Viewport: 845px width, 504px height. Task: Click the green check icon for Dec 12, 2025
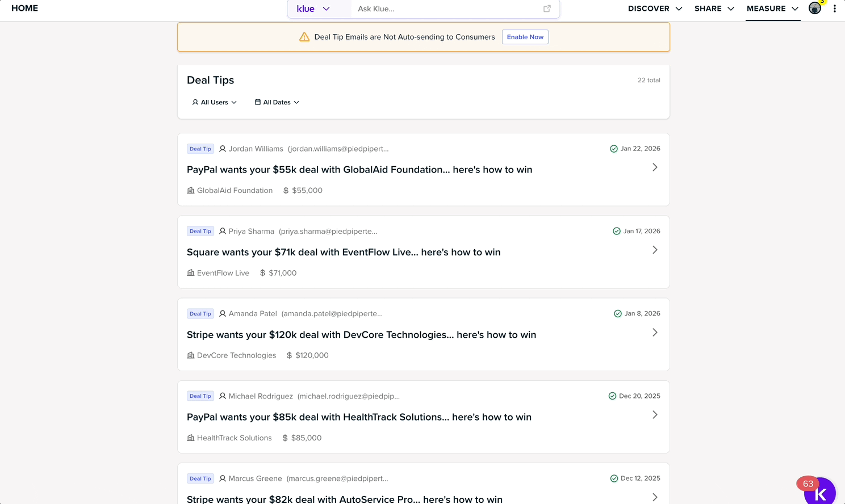pos(614,478)
